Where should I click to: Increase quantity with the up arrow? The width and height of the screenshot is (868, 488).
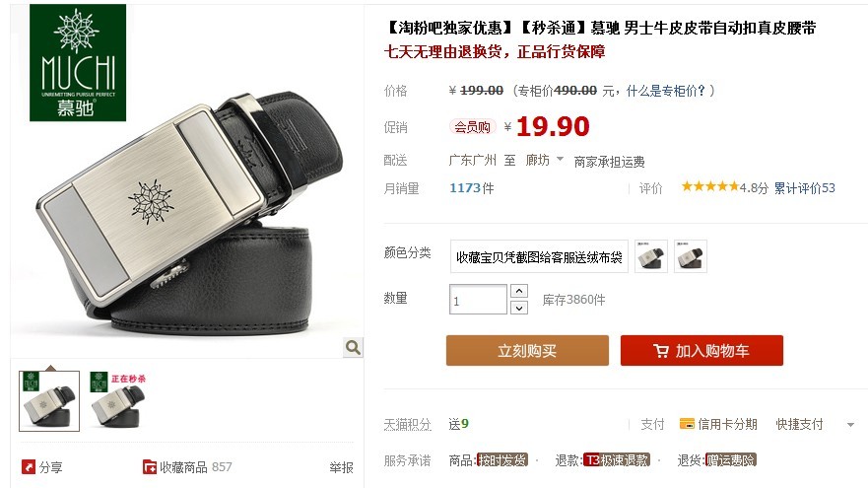pyautogui.click(x=518, y=291)
